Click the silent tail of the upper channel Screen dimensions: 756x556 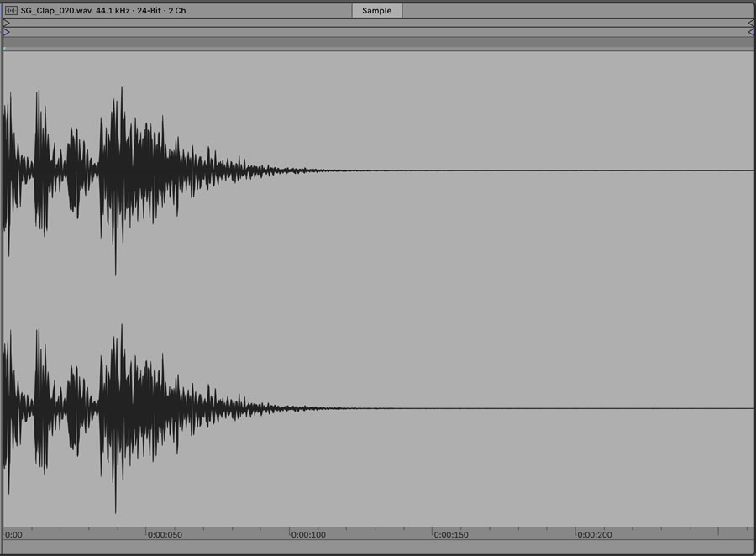tap(546, 171)
